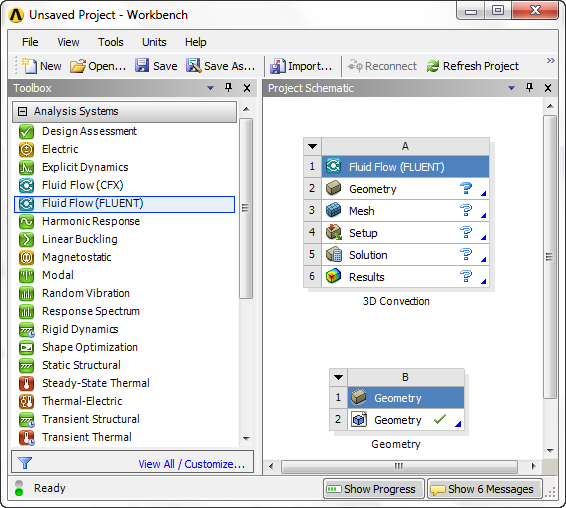Click the Rigid Dynamics icon
Screen dimensions: 566x508
(x=26, y=329)
